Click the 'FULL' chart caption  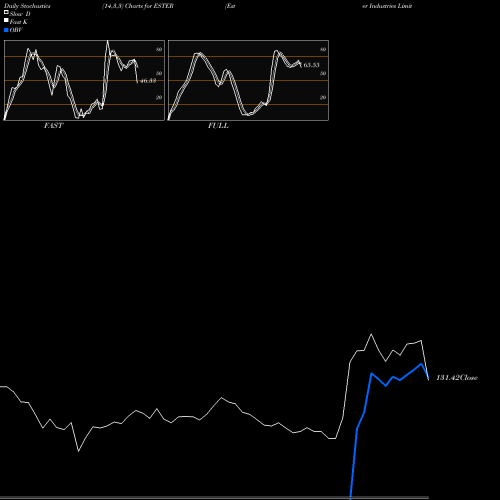[218, 126]
